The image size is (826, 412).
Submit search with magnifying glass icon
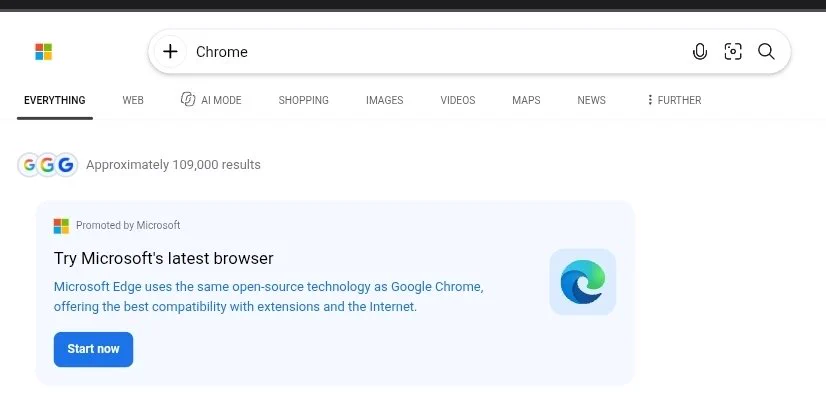coord(766,52)
